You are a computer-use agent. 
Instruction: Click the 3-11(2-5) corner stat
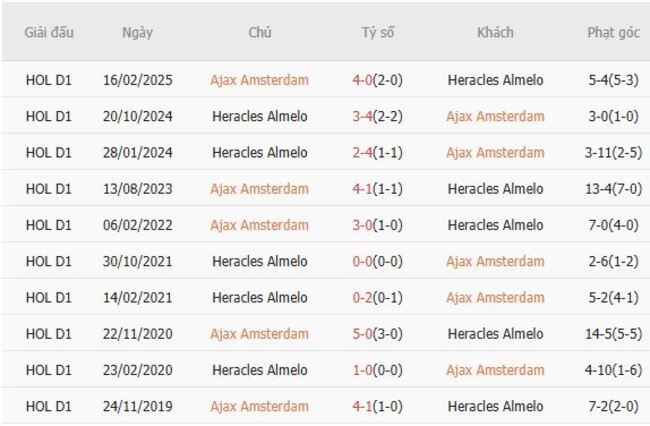[x=613, y=153]
